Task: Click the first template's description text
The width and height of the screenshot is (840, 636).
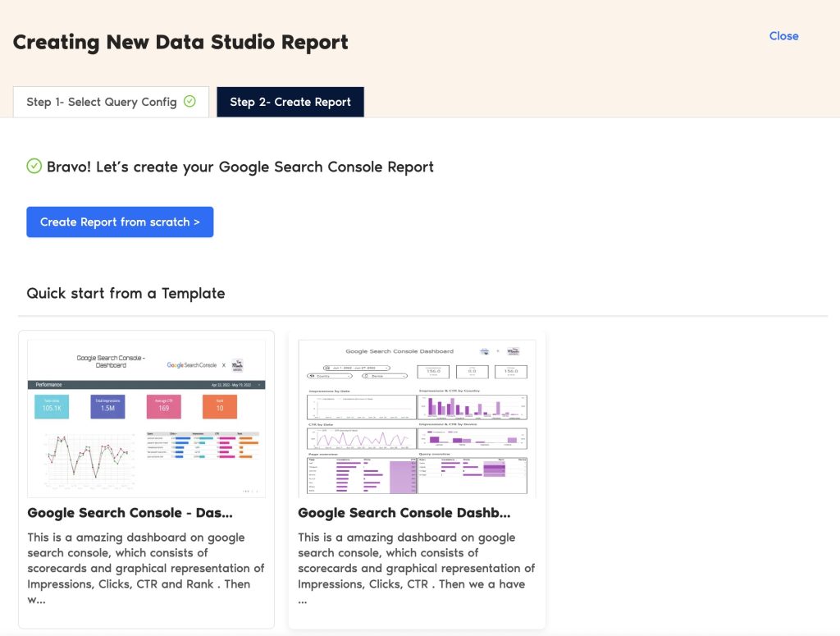Action: (146, 569)
